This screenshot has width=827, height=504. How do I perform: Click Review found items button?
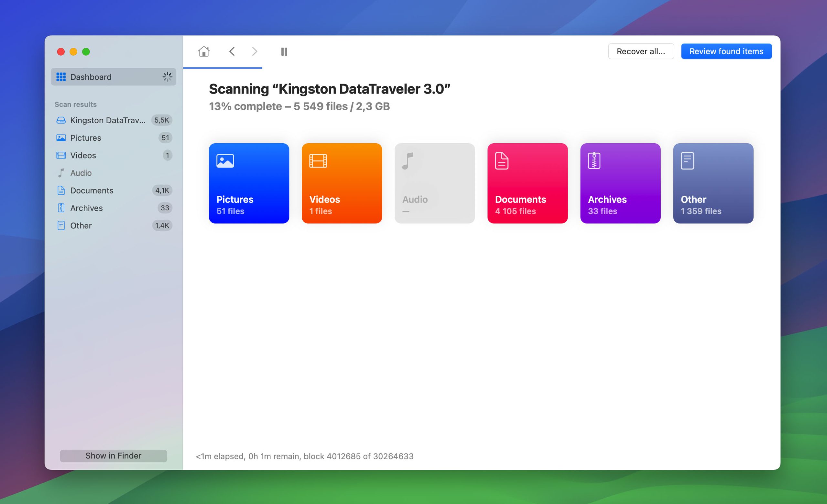tap(727, 51)
